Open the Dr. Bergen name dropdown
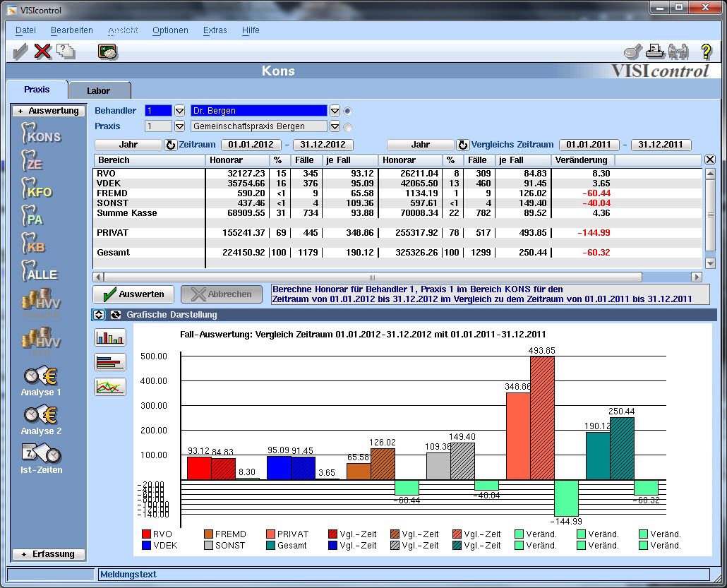 coord(335,111)
